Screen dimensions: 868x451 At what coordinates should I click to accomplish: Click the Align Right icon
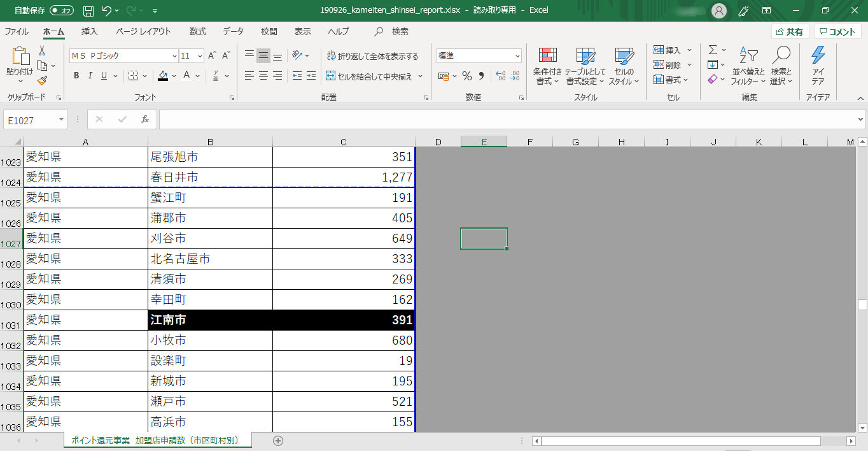pos(277,76)
